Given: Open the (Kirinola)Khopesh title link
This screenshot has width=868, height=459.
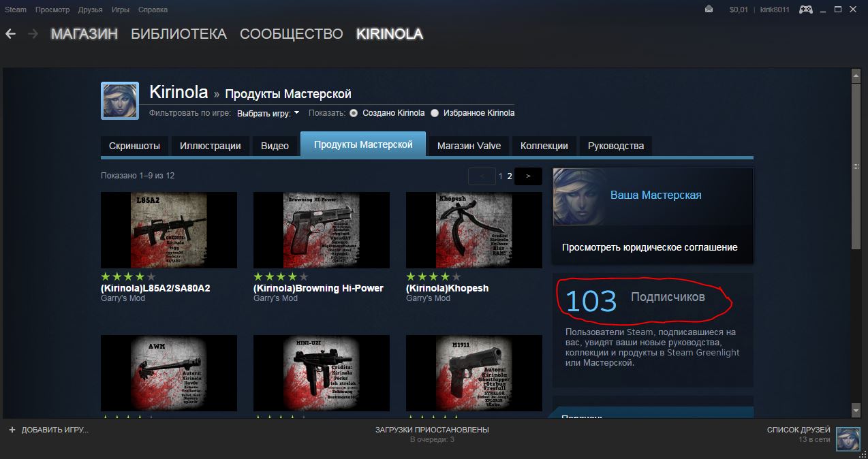Looking at the screenshot, I should pyautogui.click(x=447, y=288).
